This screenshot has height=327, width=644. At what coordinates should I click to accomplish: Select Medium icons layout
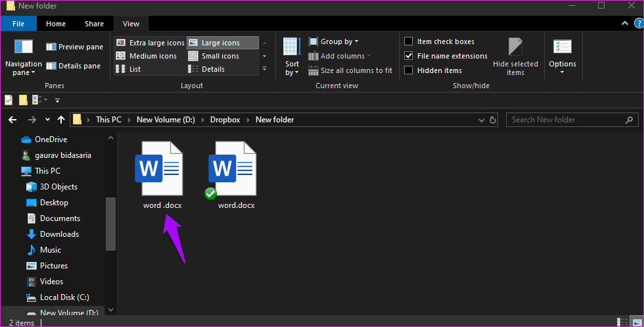(x=147, y=56)
